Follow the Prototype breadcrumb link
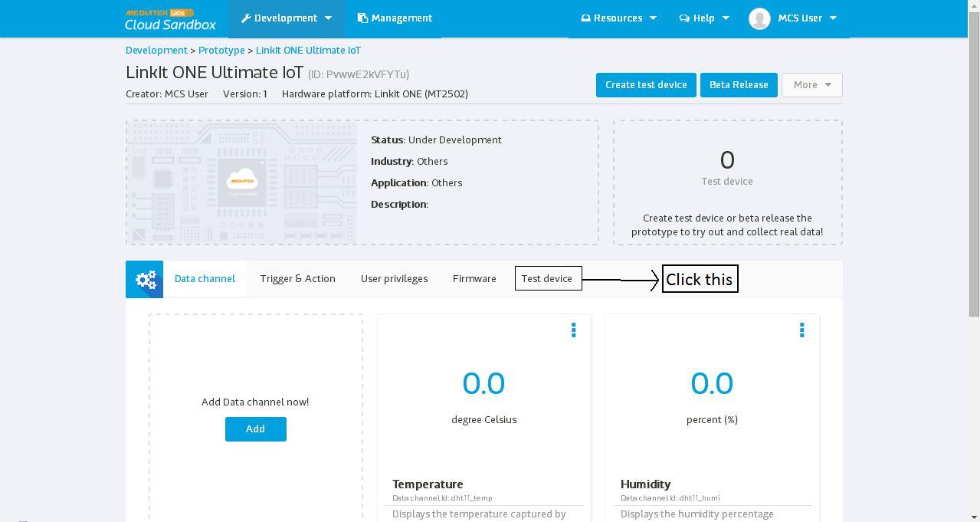 pos(221,51)
